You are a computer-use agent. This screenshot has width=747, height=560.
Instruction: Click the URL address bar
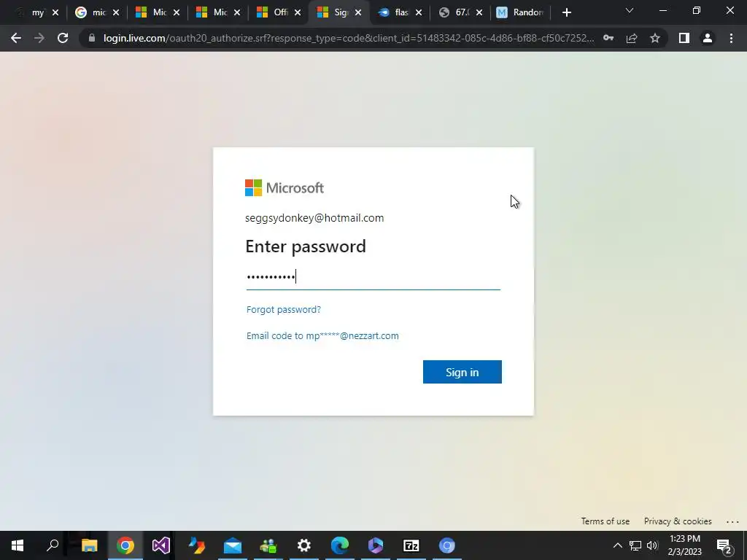click(x=348, y=38)
